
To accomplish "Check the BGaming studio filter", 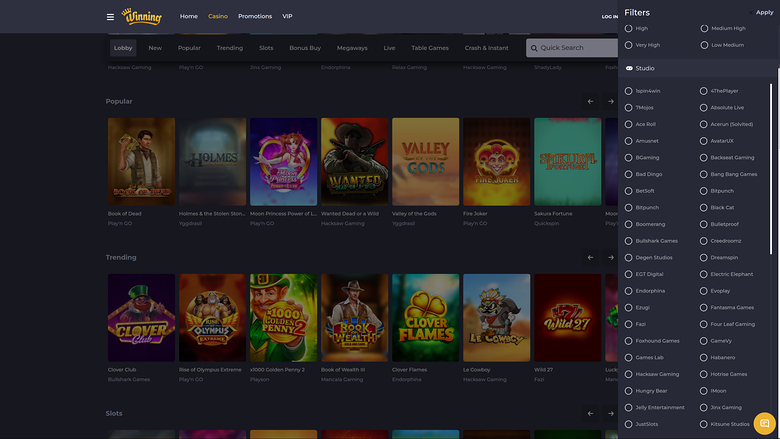I will 629,158.
